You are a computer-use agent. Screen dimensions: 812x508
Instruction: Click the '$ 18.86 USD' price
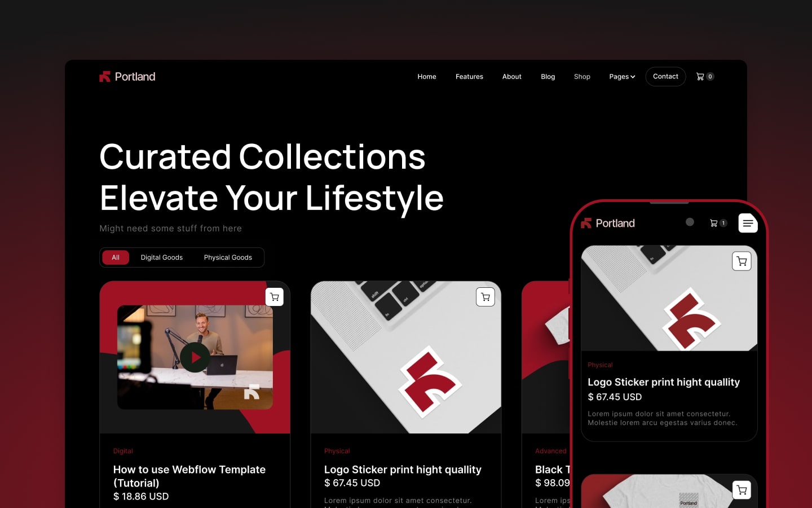141,497
